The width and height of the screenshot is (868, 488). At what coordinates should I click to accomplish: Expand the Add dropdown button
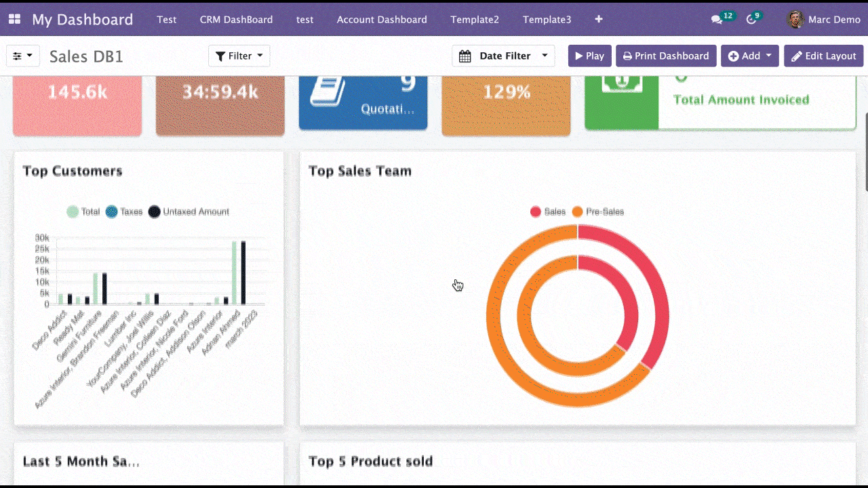[750, 56]
